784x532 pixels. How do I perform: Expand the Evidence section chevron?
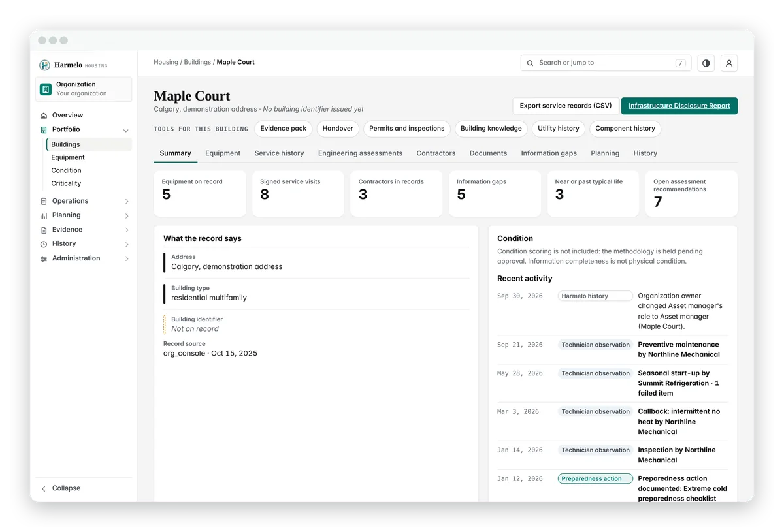coord(127,230)
